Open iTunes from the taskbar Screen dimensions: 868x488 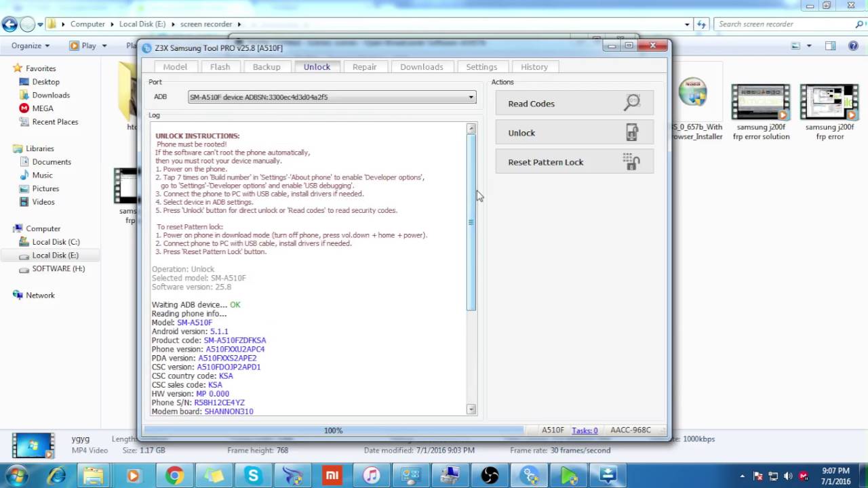[x=372, y=476]
